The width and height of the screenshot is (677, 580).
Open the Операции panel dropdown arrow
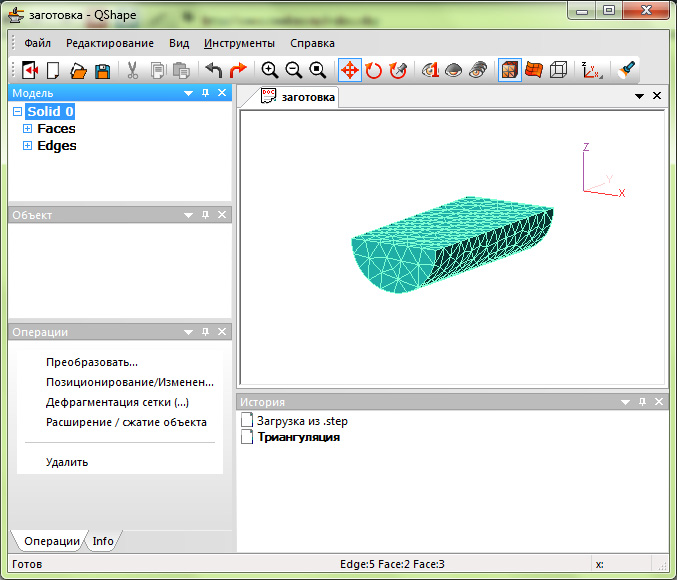188,332
